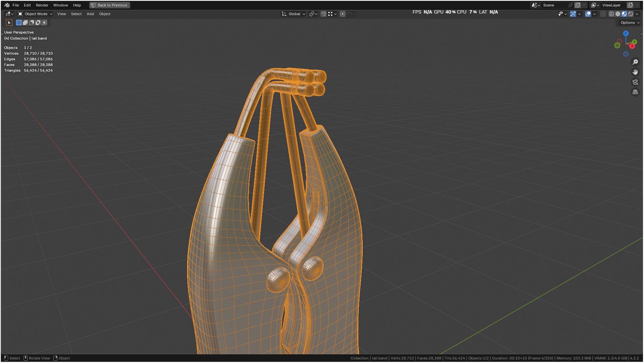Toggle Show Gizmo in viewport
The height and width of the screenshot is (363, 644).
point(573,14)
